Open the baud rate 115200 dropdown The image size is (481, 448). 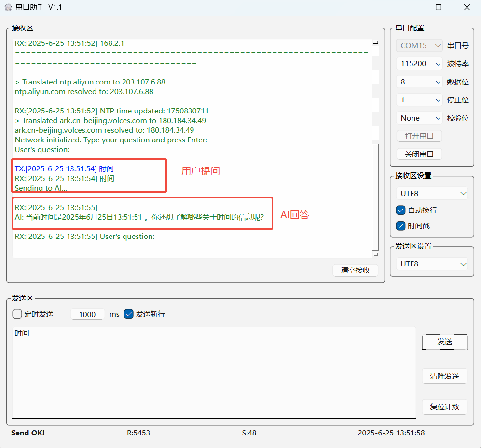pyautogui.click(x=419, y=64)
